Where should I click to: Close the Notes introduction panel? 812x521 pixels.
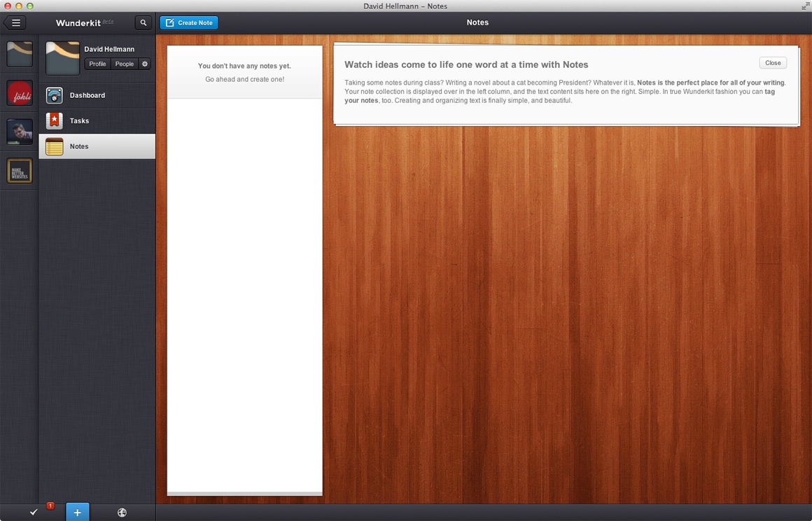(773, 62)
